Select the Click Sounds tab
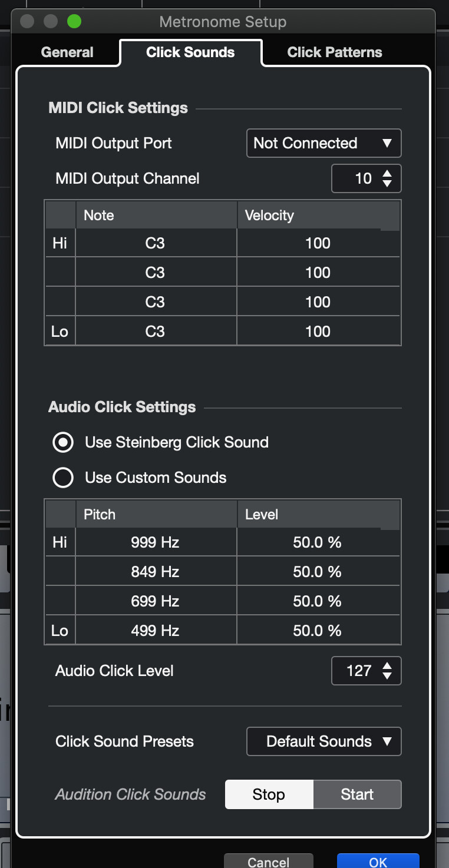 pyautogui.click(x=190, y=52)
